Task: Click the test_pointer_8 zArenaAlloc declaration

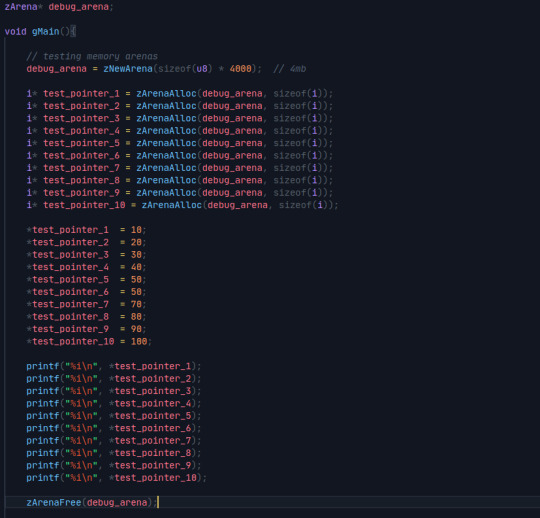Action: click(180, 180)
